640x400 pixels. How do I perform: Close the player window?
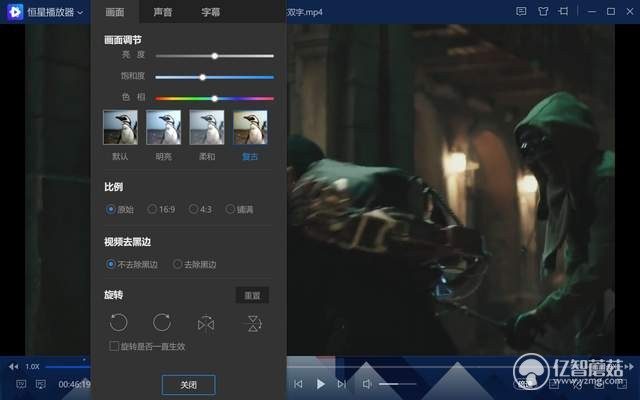click(630, 11)
